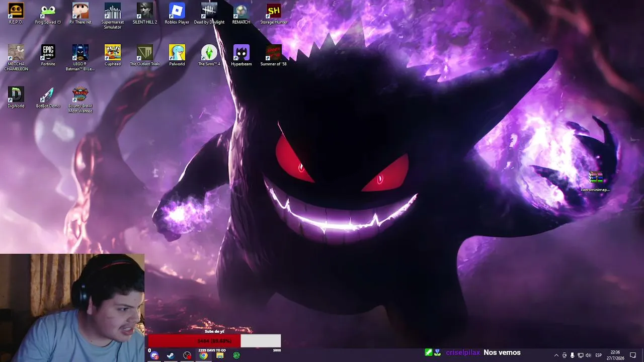644x362 pixels.
Task: Select the Palworld desktop icon
Action: click(177, 55)
